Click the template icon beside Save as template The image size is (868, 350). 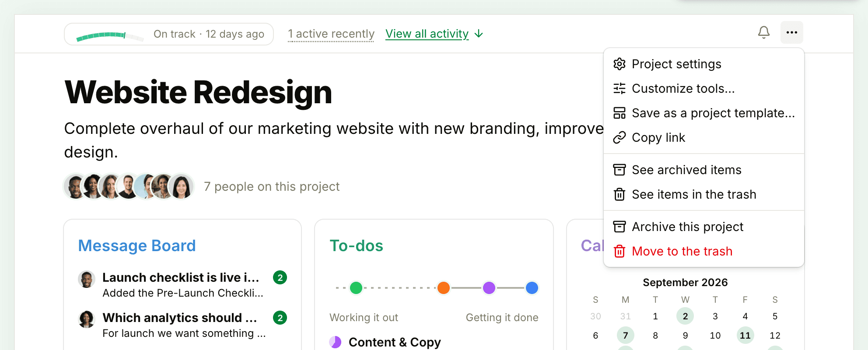619,113
